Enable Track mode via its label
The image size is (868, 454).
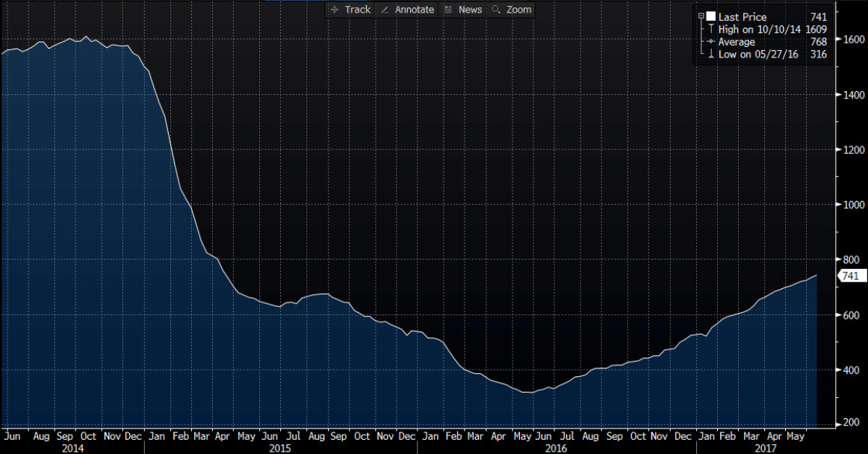tap(357, 10)
